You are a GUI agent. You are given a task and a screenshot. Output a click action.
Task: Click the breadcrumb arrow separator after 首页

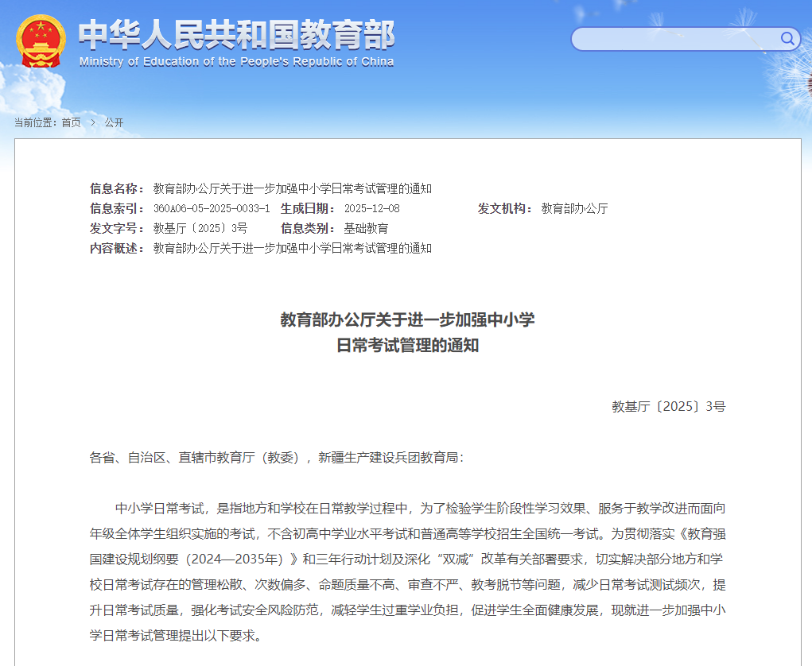(x=93, y=122)
